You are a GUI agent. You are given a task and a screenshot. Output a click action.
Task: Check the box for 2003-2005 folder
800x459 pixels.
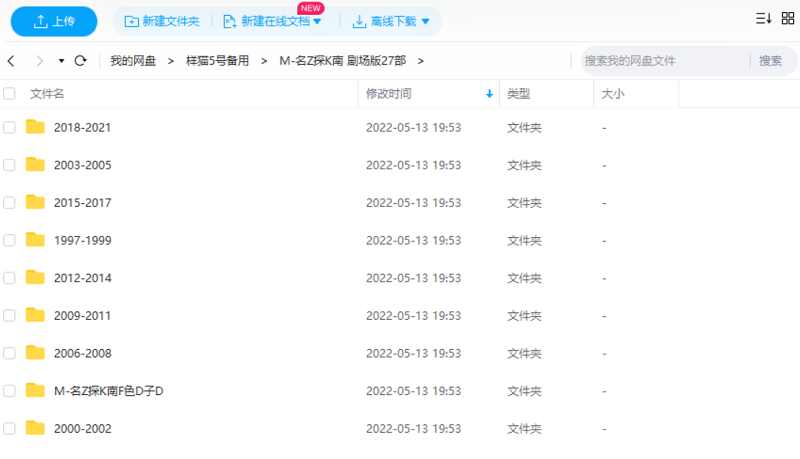coord(10,165)
